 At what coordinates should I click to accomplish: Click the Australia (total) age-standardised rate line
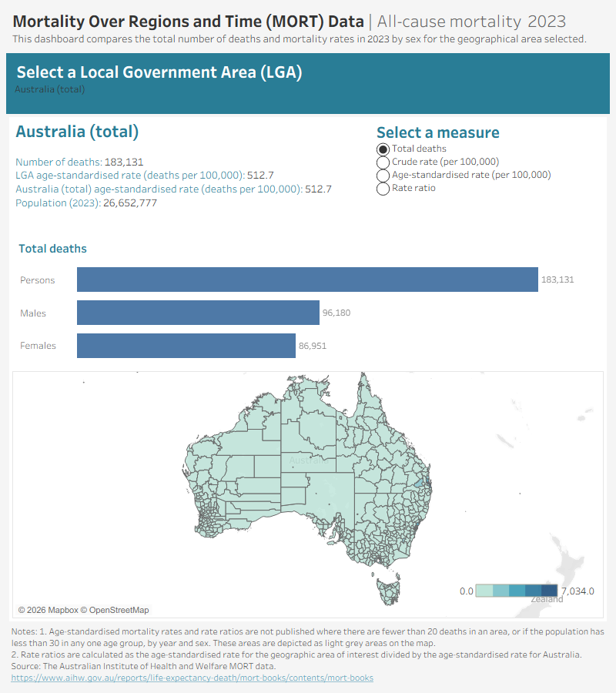(x=174, y=189)
